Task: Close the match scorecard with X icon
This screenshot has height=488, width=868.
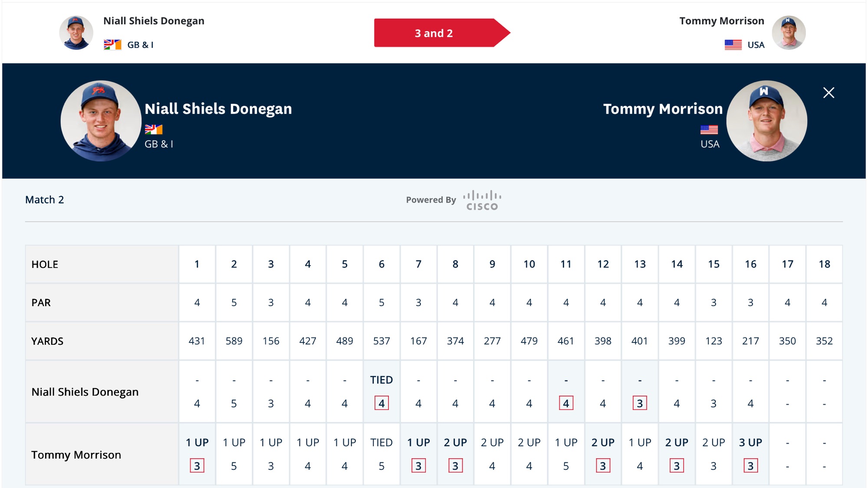Action: pyautogui.click(x=829, y=92)
